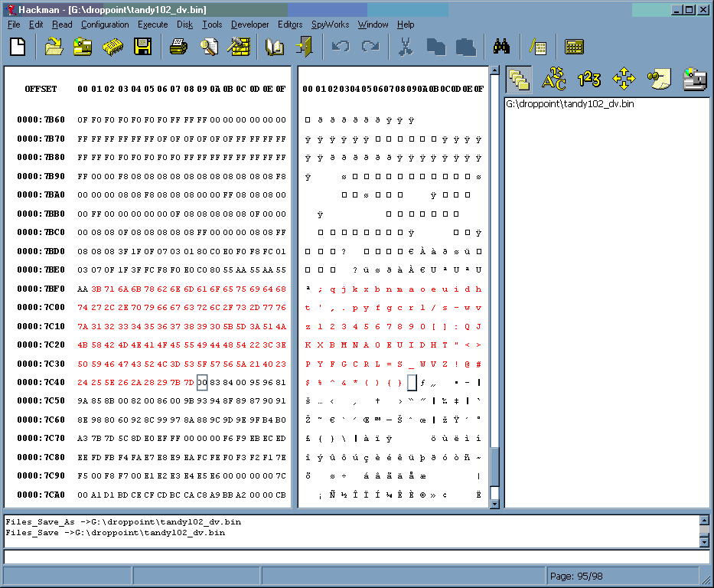Viewport: 714px width, 588px height.
Task: Click the Redo arrow icon
Action: tap(370, 47)
